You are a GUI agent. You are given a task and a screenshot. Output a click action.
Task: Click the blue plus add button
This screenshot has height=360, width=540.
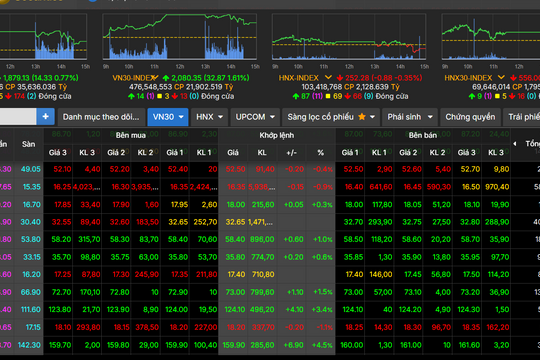45,117
